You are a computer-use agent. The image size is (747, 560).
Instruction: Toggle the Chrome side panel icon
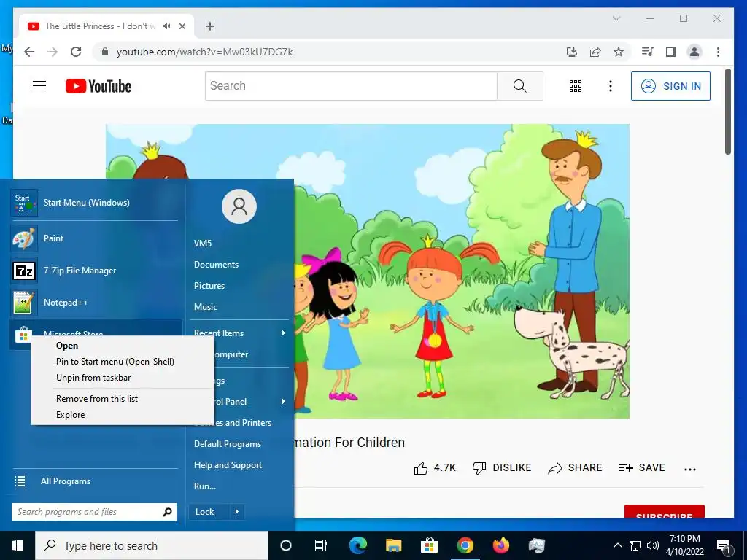pyautogui.click(x=671, y=52)
